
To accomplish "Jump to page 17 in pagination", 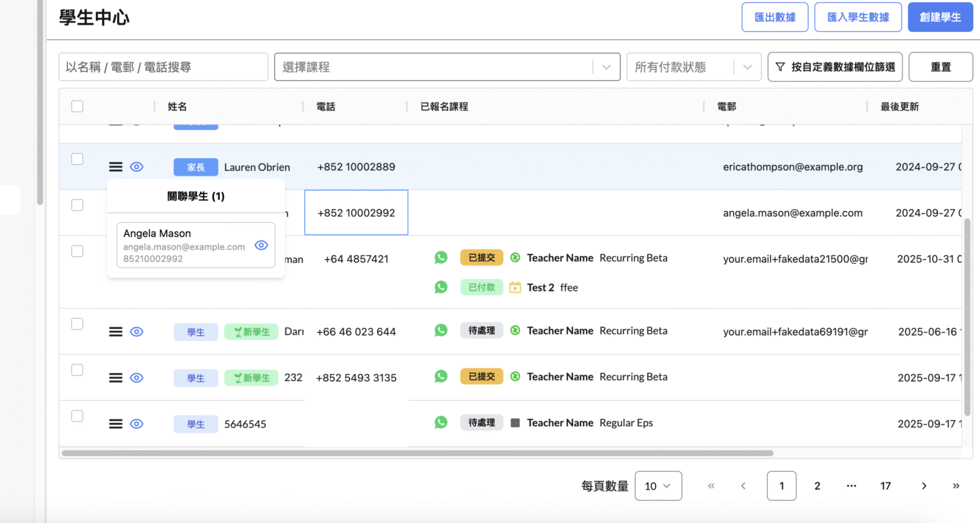I will point(885,486).
